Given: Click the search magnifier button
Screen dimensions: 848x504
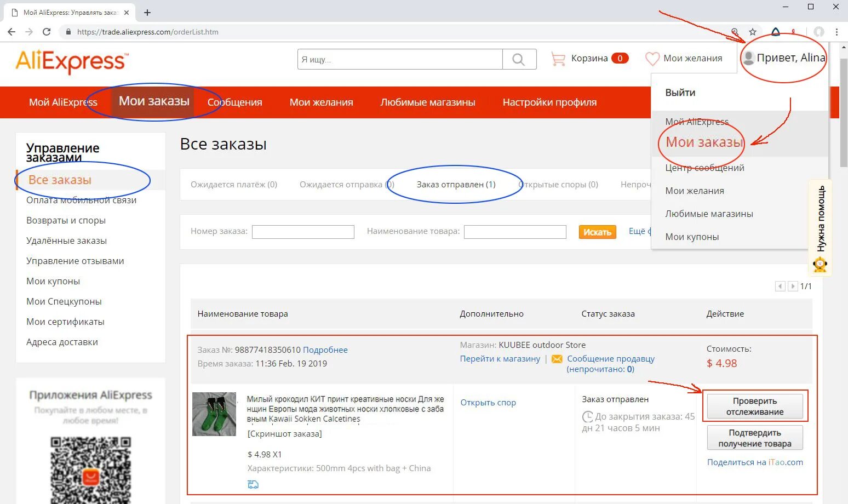Looking at the screenshot, I should [519, 59].
